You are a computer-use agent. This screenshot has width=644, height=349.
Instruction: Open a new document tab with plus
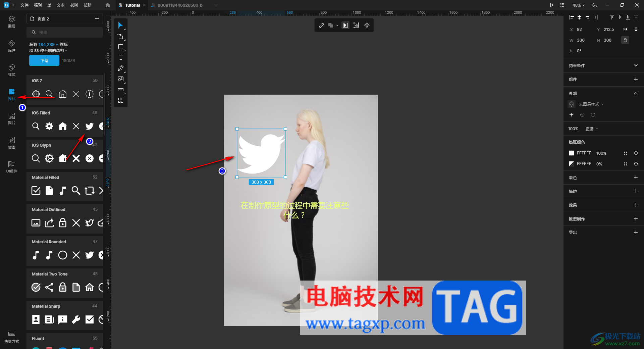pyautogui.click(x=216, y=5)
